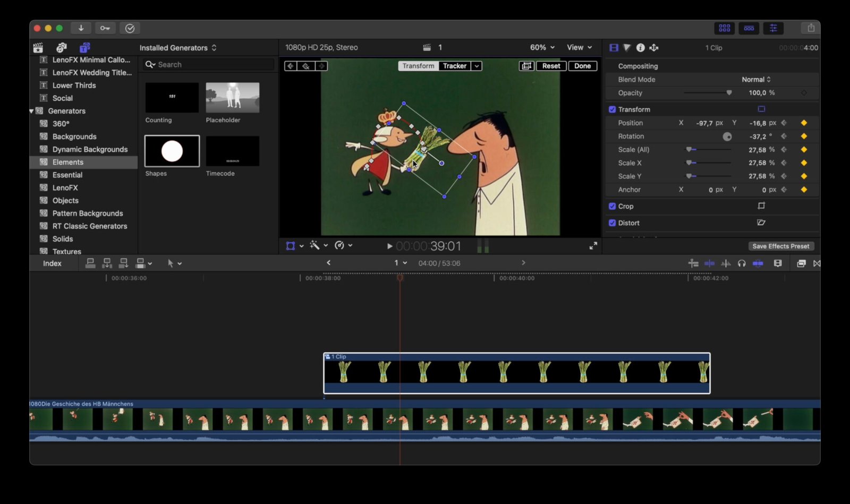Toggle the Position keyframe diamond

pyautogui.click(x=804, y=123)
